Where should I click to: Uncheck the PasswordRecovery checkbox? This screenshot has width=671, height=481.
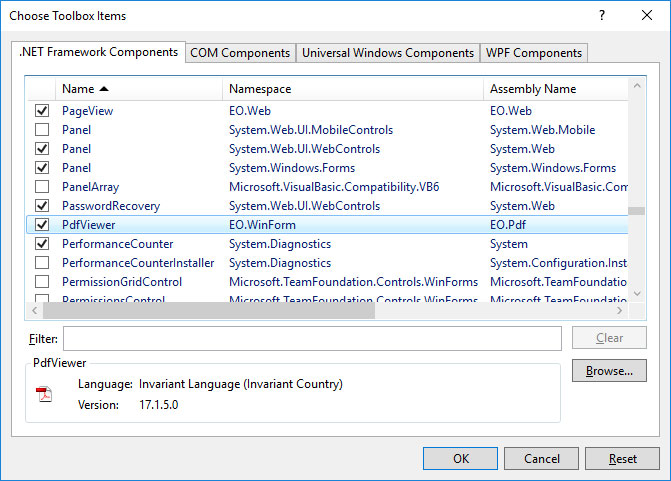[x=42, y=206]
